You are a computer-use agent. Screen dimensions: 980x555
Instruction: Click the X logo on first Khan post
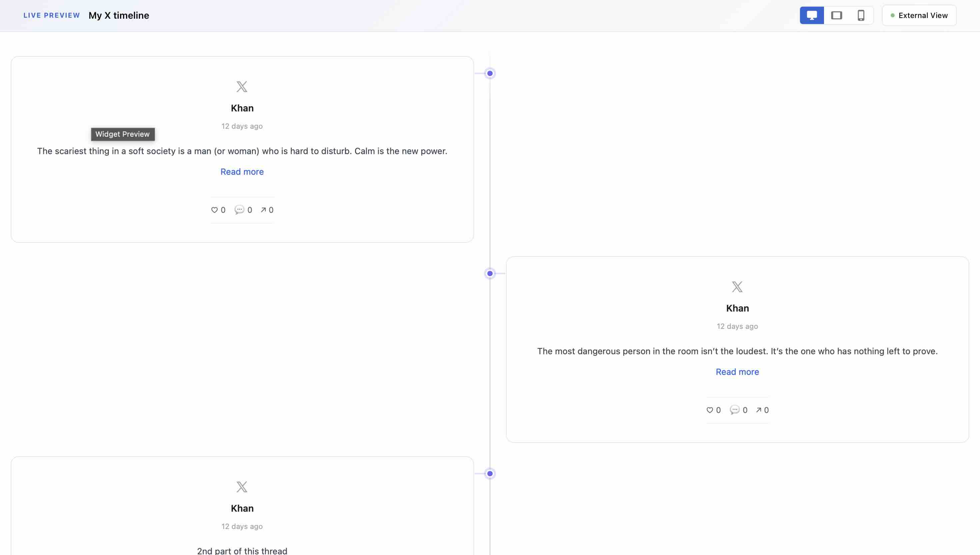coord(242,86)
